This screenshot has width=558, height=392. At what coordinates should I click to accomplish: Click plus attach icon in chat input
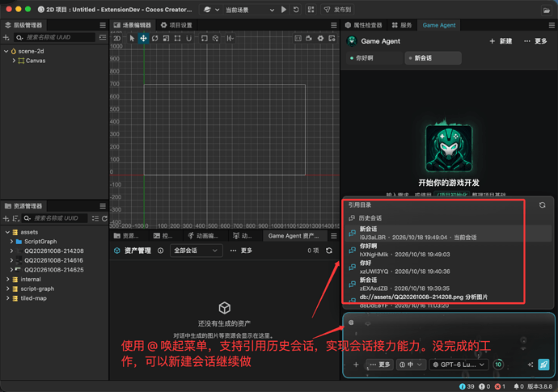pos(356,365)
